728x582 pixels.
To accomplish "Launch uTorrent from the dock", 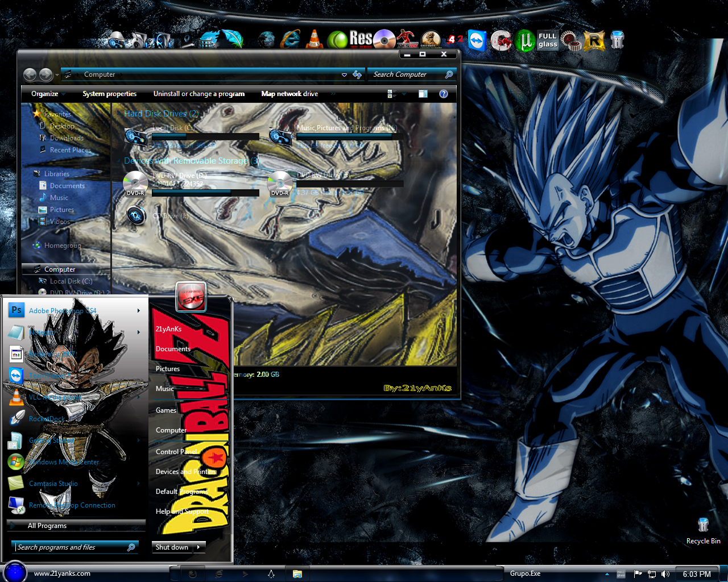I will (526, 40).
